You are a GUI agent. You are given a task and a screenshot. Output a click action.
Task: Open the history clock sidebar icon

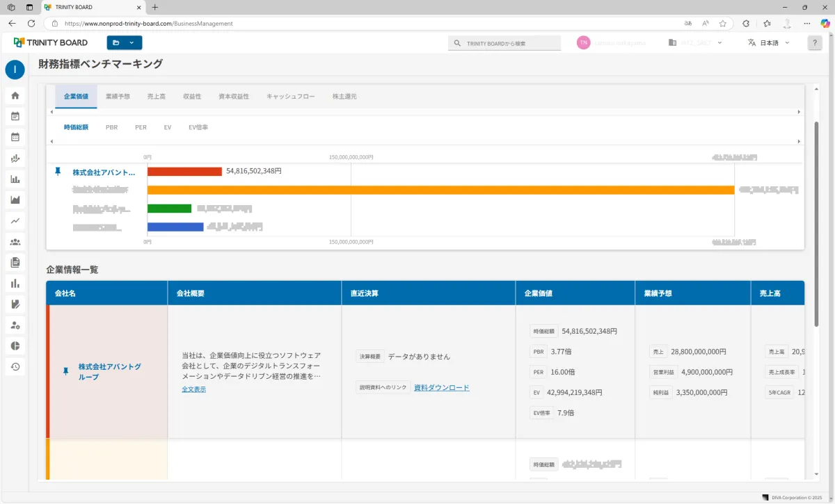pyautogui.click(x=15, y=367)
